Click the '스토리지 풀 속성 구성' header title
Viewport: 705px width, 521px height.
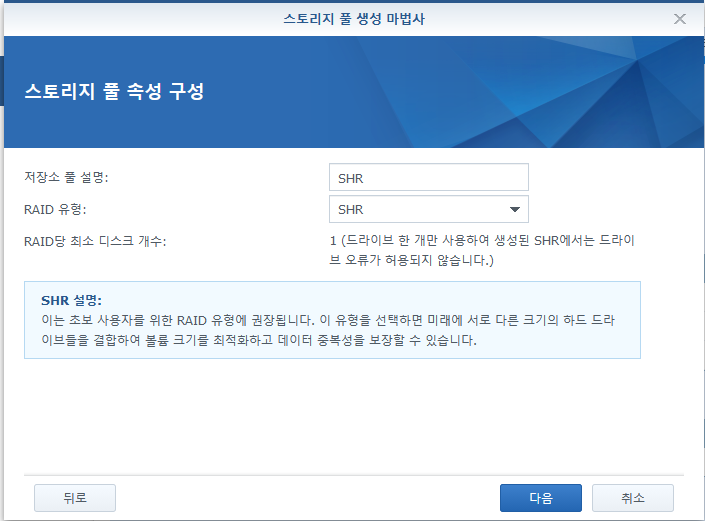pyautogui.click(x=114, y=91)
